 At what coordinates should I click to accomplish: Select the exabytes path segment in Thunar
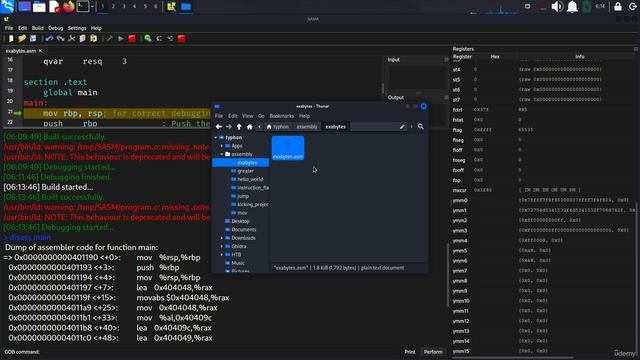[336, 127]
